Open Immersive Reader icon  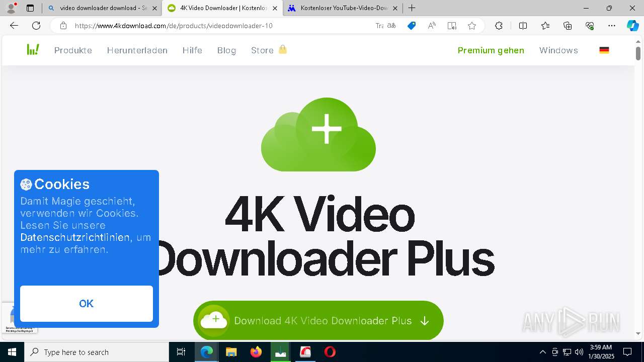coord(452,26)
